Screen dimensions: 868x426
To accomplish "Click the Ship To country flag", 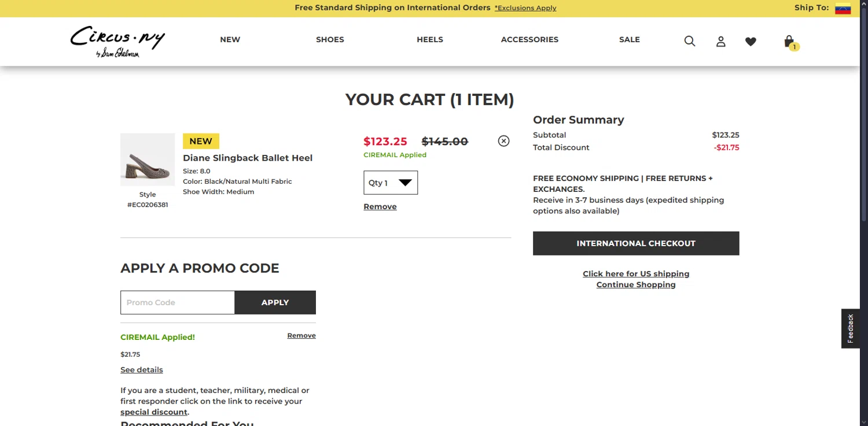I will (x=843, y=9).
